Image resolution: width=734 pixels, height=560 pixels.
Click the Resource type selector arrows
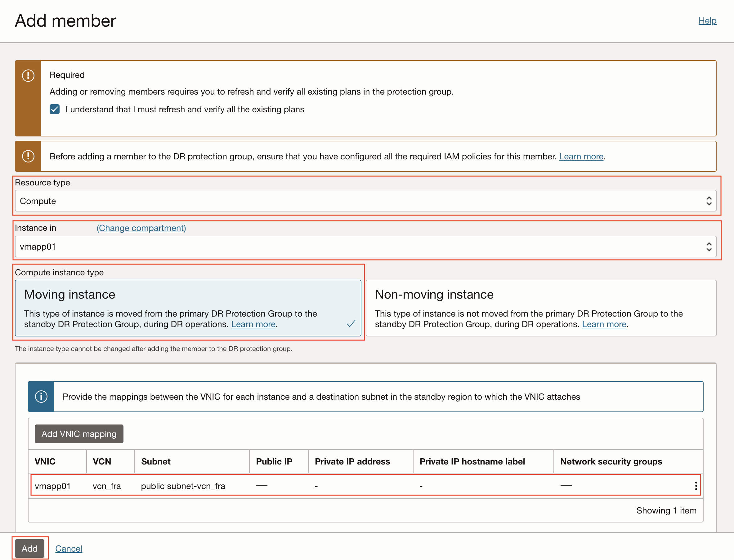pyautogui.click(x=709, y=201)
